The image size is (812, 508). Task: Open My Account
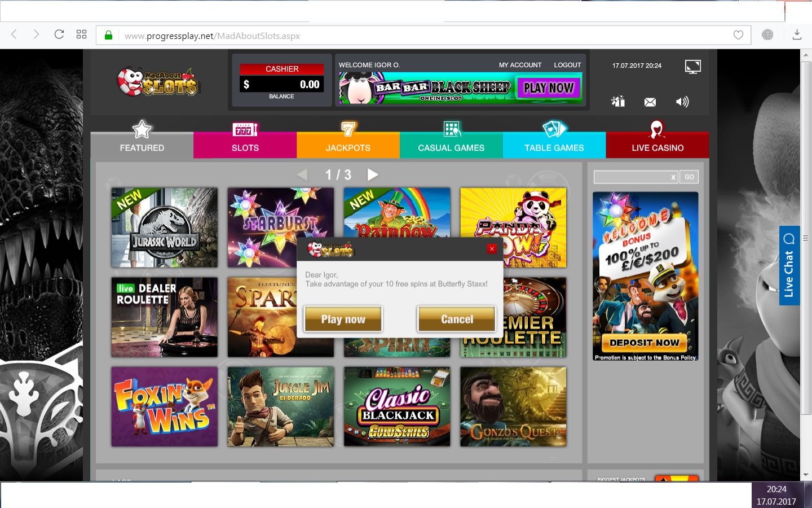tap(520, 65)
